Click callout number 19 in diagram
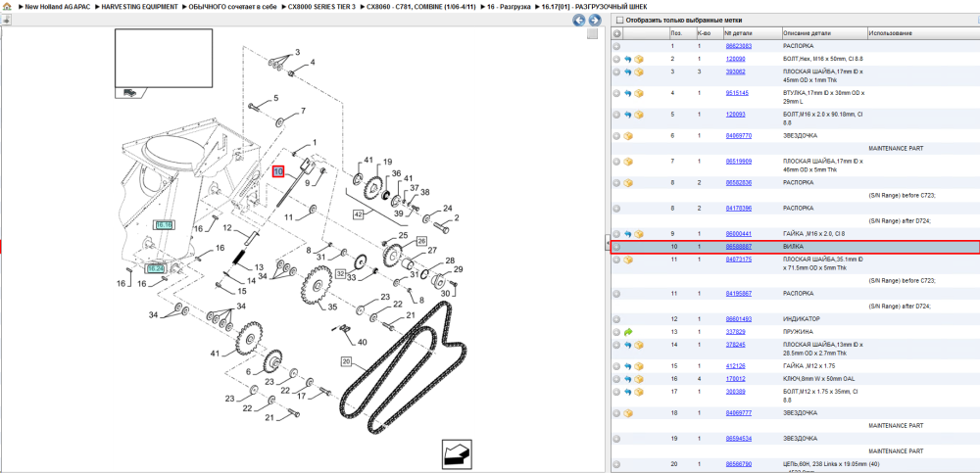Viewport: 980px width, 473px height. 387,162
